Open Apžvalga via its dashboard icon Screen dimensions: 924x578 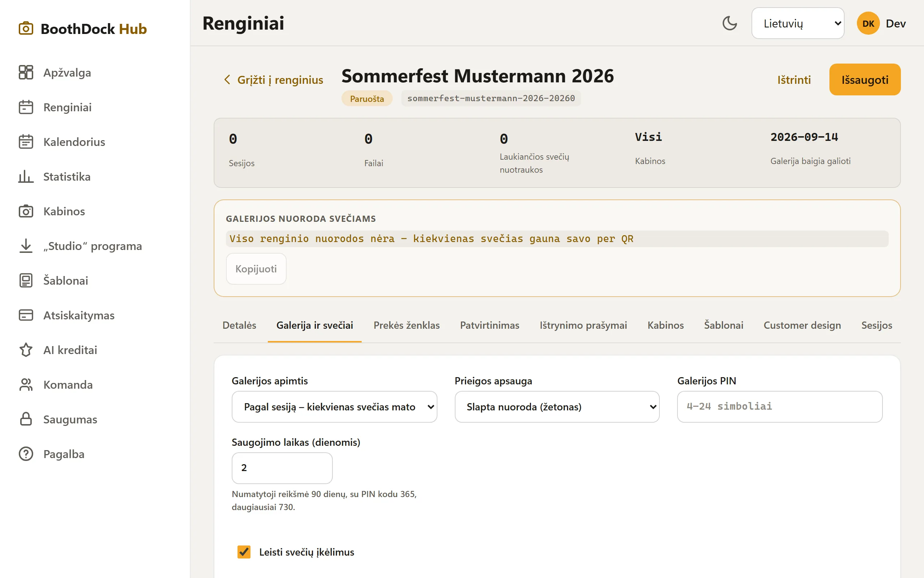click(26, 72)
